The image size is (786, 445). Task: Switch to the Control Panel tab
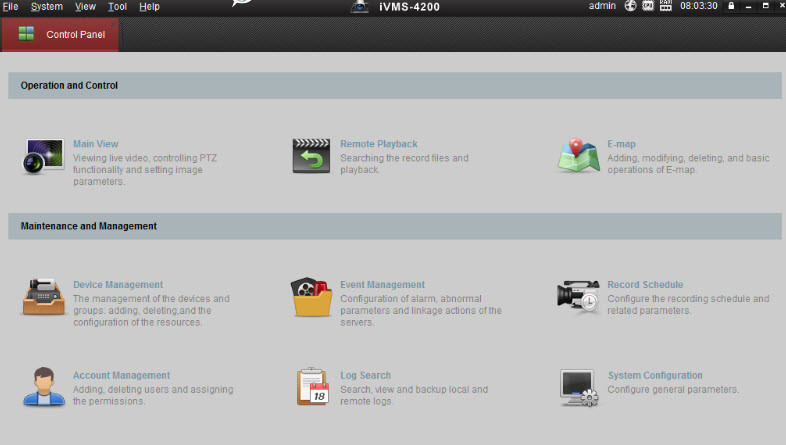(60, 35)
